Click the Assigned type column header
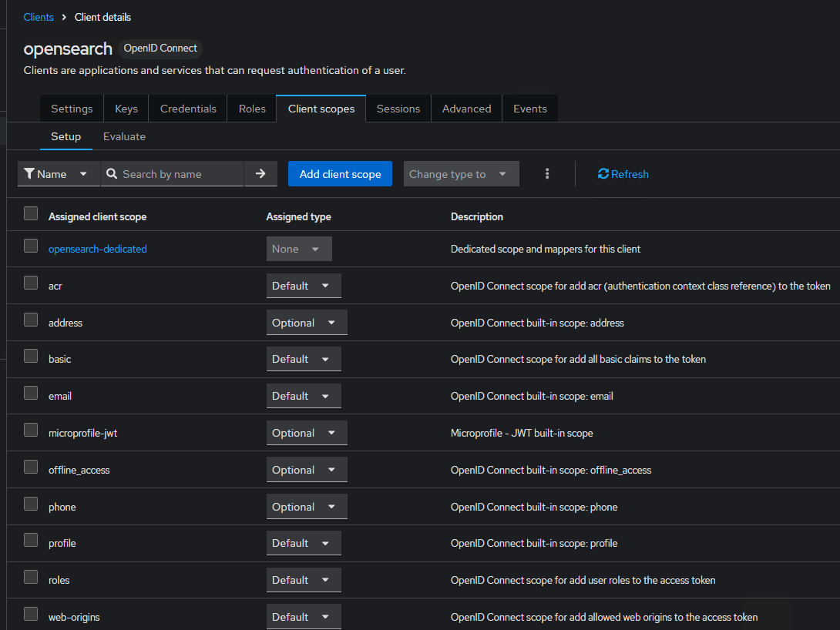 (298, 216)
